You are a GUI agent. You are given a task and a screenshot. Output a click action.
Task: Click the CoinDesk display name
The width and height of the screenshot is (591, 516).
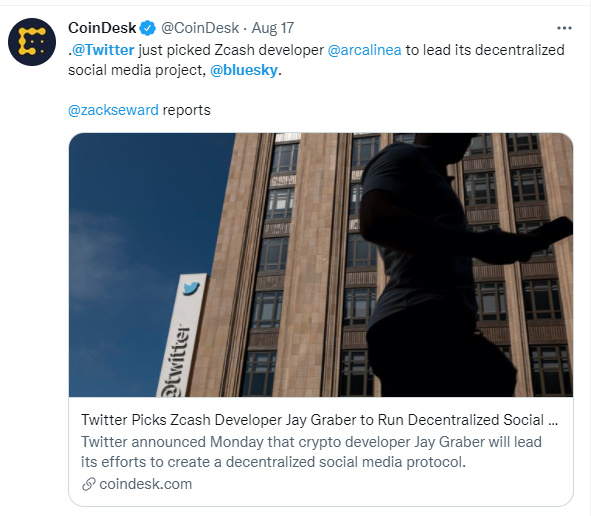[x=102, y=28]
